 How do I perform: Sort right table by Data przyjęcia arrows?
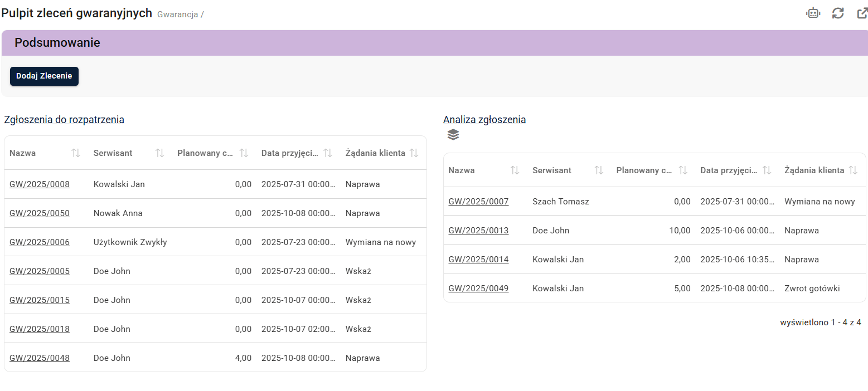click(767, 170)
